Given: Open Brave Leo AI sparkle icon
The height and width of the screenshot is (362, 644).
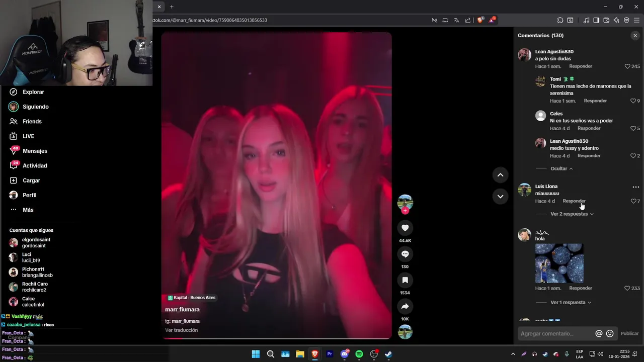Looking at the screenshot, I should tap(616, 20).
